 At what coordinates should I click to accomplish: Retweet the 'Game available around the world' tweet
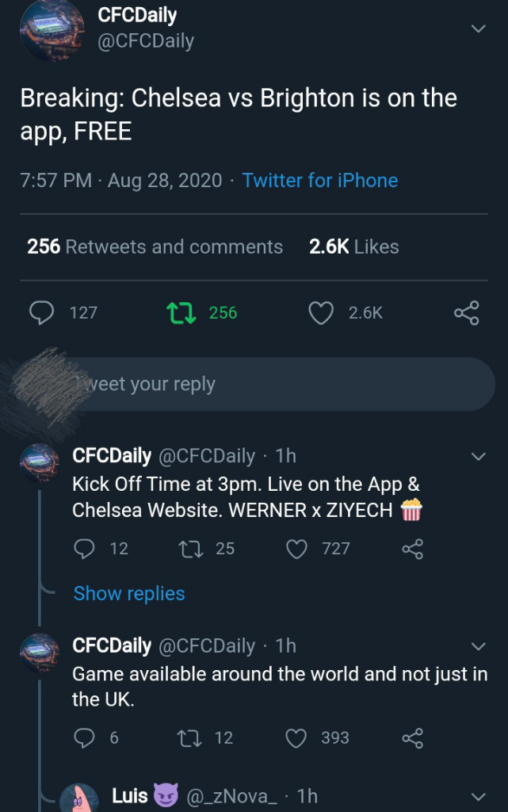tap(189, 738)
